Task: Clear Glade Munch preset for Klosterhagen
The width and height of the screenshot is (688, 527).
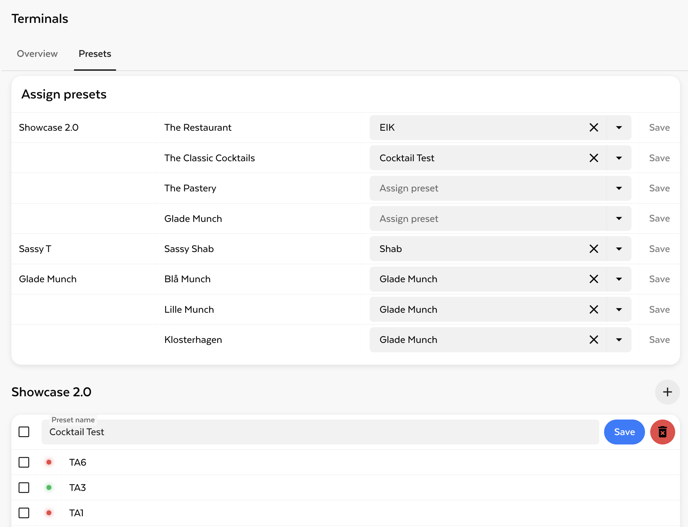Action: point(593,340)
